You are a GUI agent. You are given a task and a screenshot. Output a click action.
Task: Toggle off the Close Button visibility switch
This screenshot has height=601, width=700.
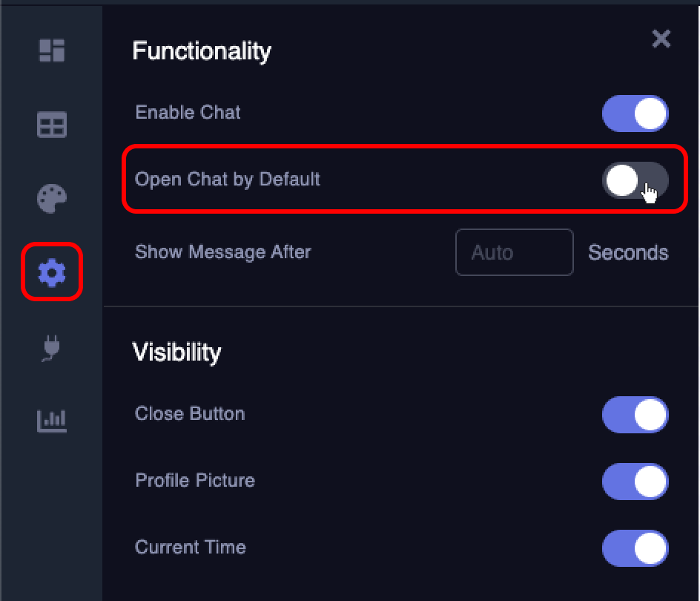click(x=635, y=414)
